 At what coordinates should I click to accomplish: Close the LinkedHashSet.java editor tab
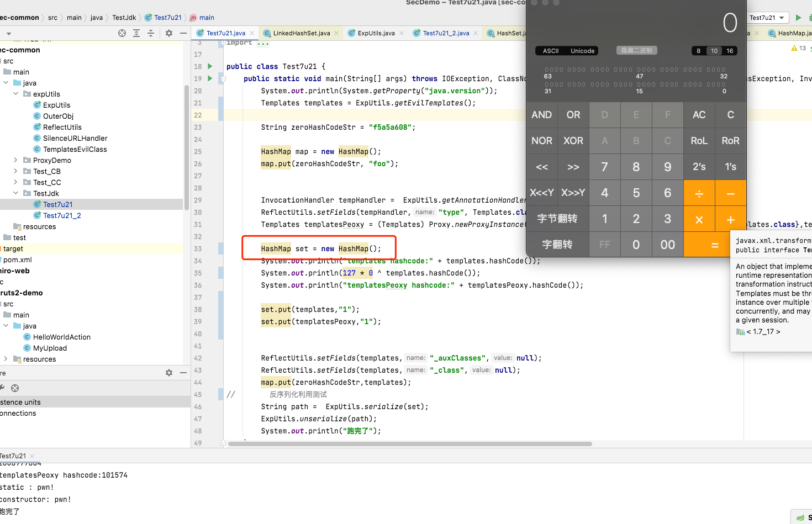click(336, 33)
